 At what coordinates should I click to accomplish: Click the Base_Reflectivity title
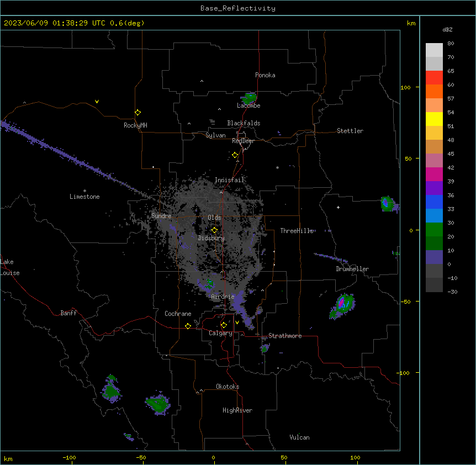(238, 8)
